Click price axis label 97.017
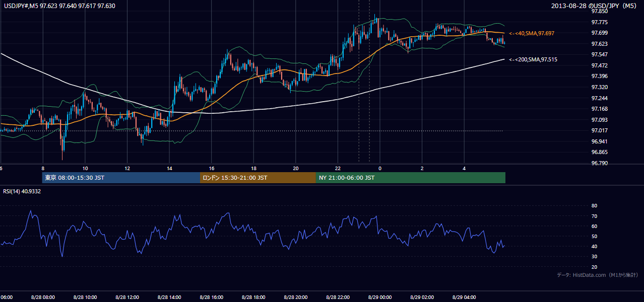The height and width of the screenshot is (302, 644). 599,130
